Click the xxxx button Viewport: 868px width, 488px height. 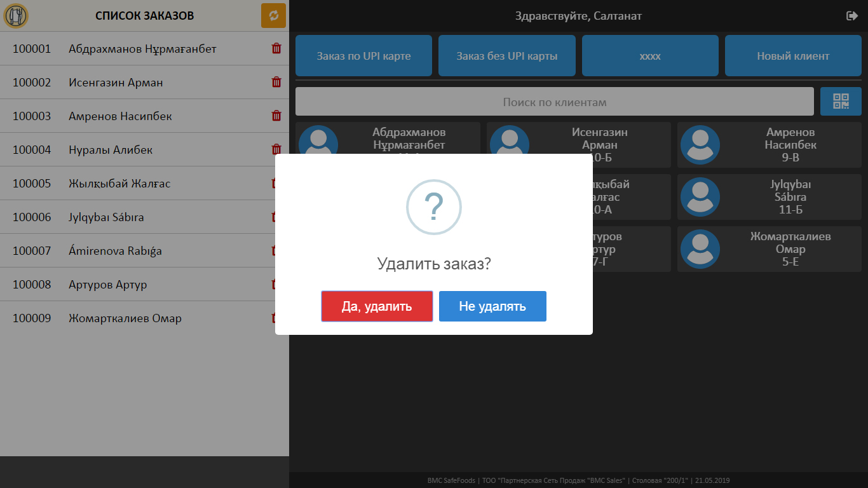point(649,55)
